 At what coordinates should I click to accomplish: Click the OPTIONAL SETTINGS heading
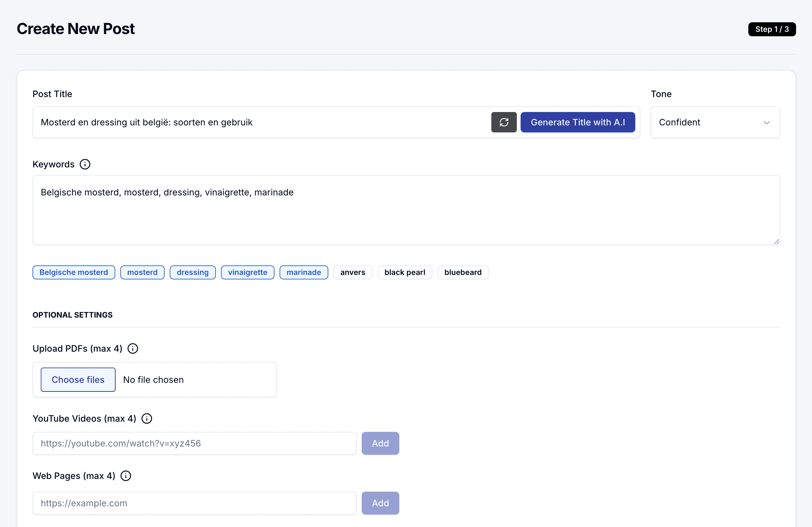(x=72, y=315)
